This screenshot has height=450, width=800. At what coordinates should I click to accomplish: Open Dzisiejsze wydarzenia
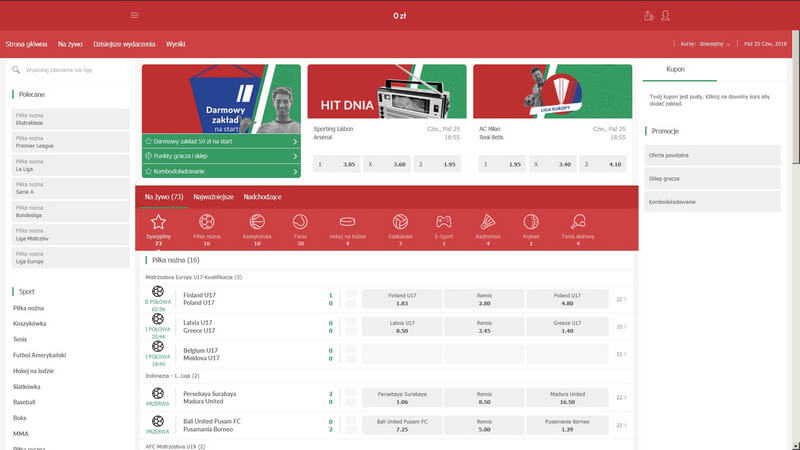(x=124, y=44)
